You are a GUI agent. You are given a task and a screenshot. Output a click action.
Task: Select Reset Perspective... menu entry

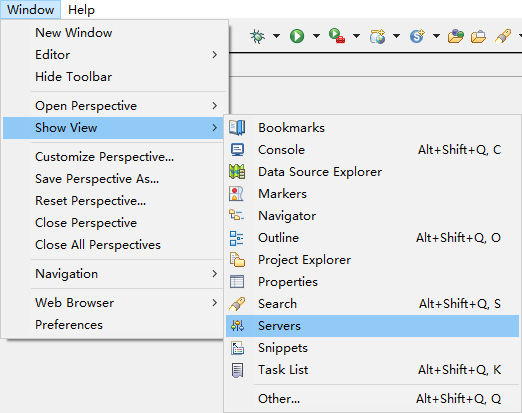tap(90, 201)
